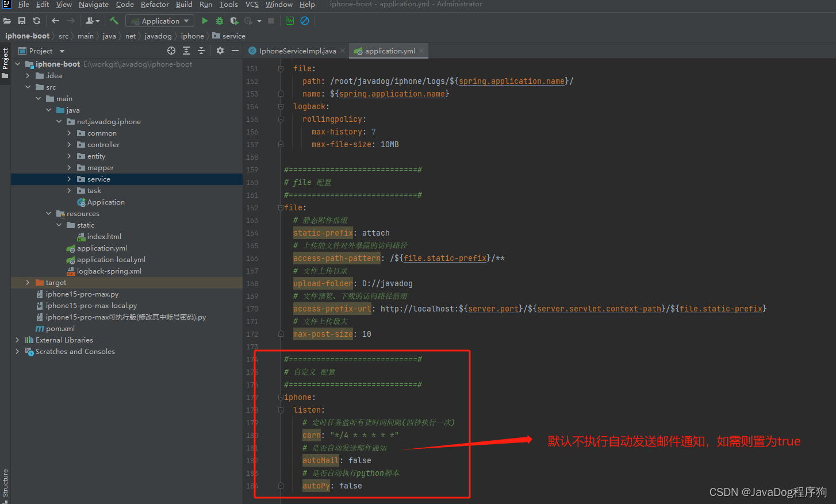Run Application with Coverage icon
The height and width of the screenshot is (504, 836).
234,21
